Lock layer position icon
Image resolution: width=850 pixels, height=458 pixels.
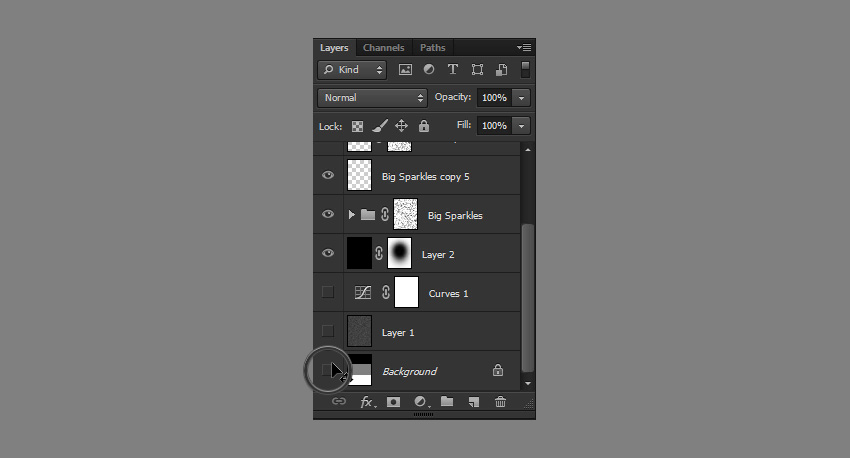(401, 126)
